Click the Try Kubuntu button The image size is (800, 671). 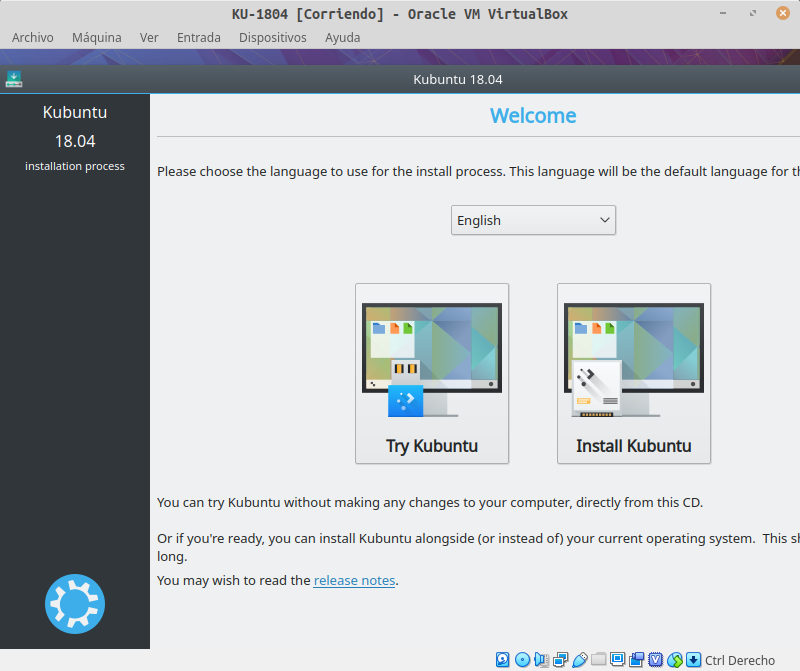click(x=432, y=374)
